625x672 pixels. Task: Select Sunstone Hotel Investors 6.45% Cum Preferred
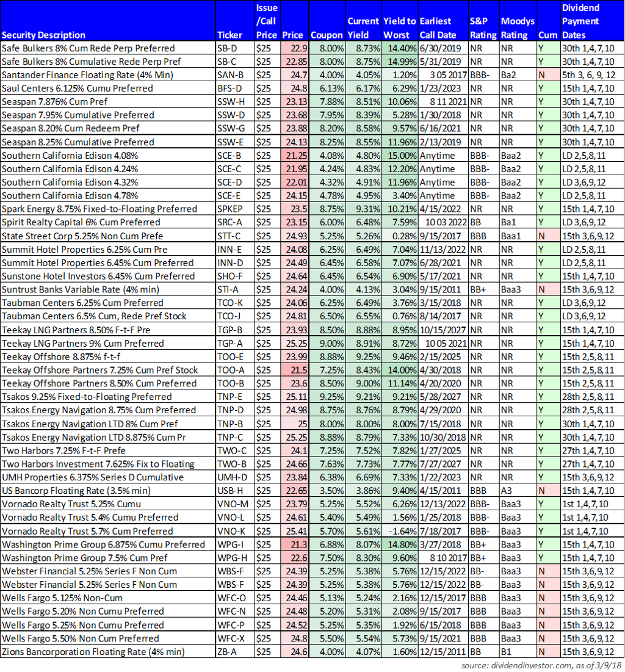point(98,276)
